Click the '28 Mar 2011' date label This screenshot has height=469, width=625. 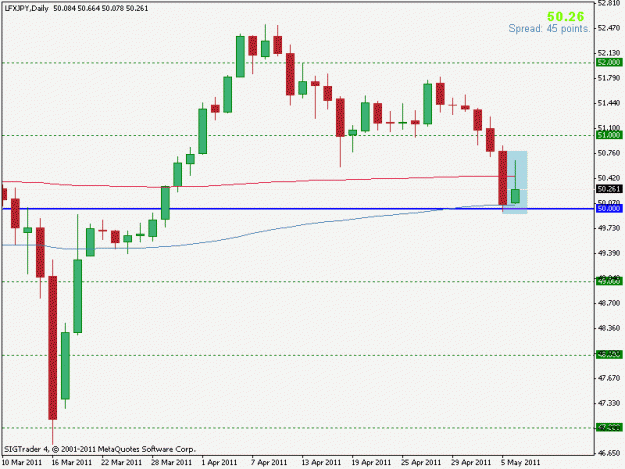coord(171,462)
